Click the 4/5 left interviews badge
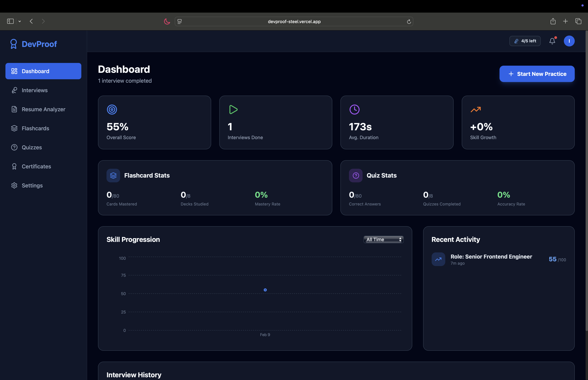This screenshot has width=588, height=380. [x=525, y=41]
